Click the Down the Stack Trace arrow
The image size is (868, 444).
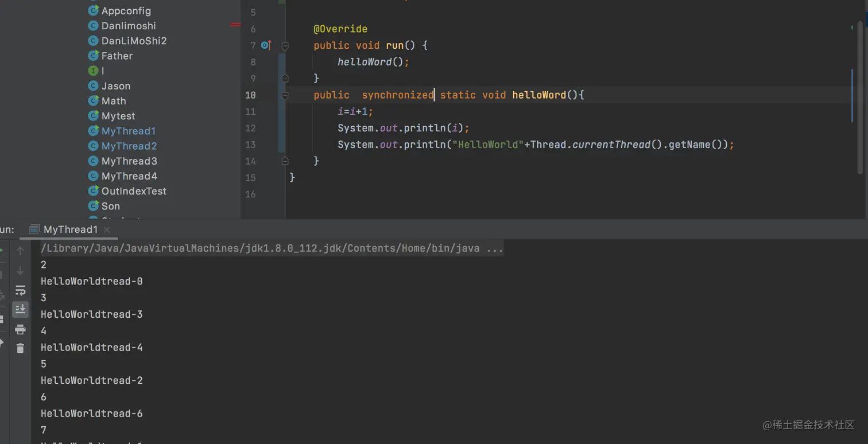20,271
